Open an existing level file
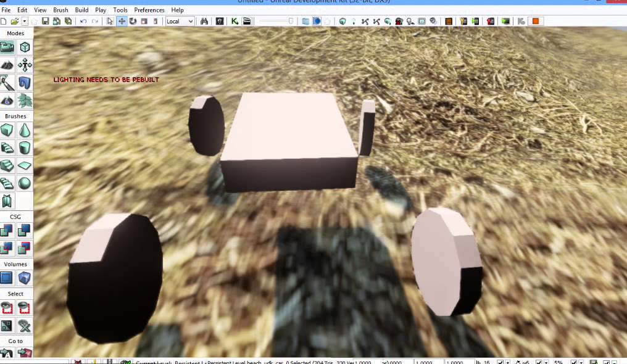 coord(15,21)
